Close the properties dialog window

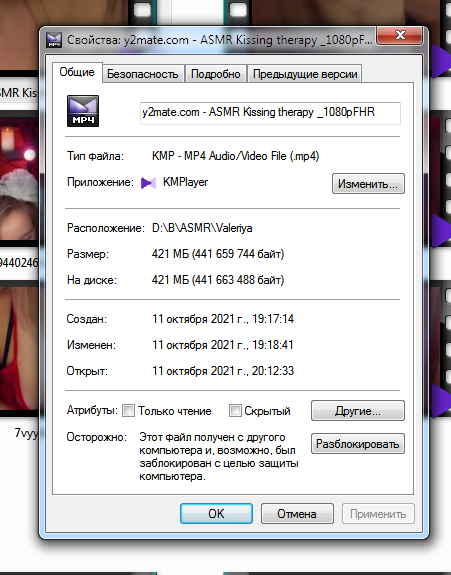pyautogui.click(x=400, y=36)
